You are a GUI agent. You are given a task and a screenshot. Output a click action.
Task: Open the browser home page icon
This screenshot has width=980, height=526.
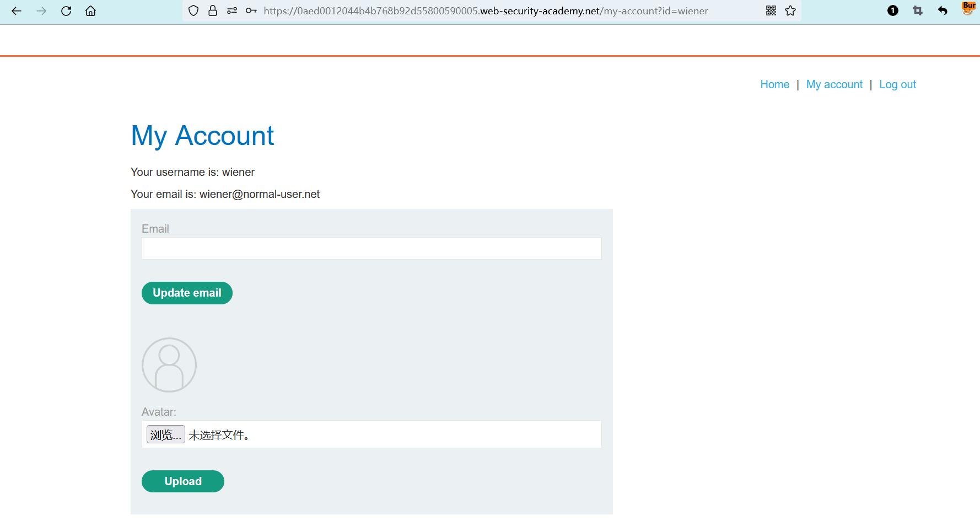[x=90, y=11]
